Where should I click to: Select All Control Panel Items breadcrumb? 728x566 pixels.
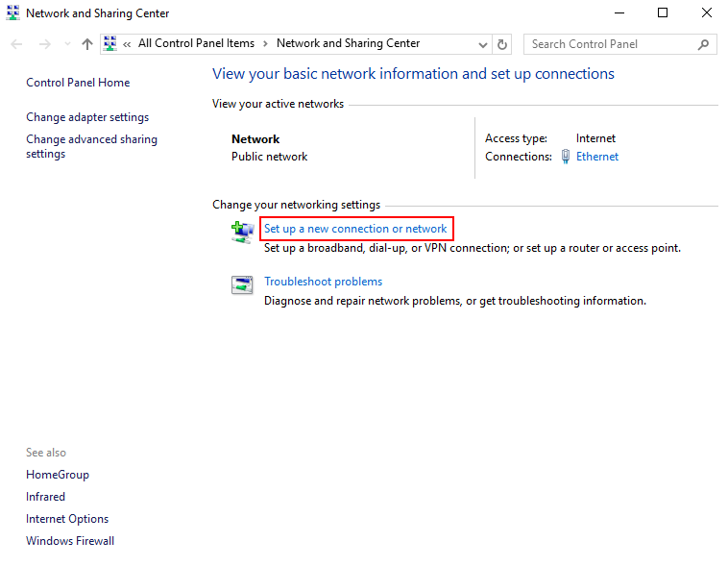pyautogui.click(x=196, y=43)
